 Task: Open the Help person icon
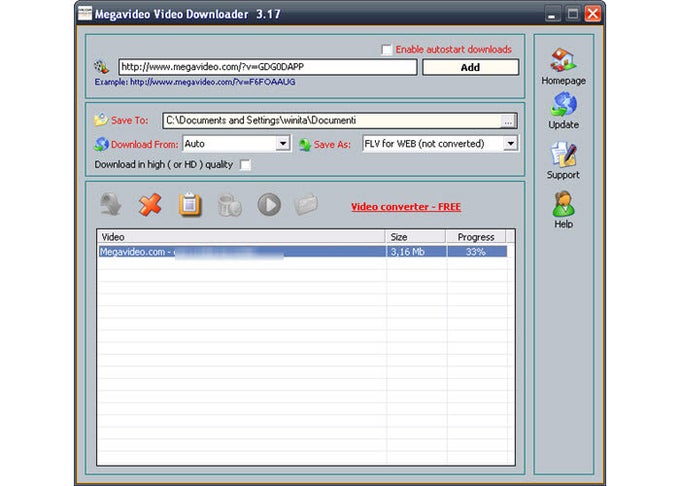coord(563,204)
